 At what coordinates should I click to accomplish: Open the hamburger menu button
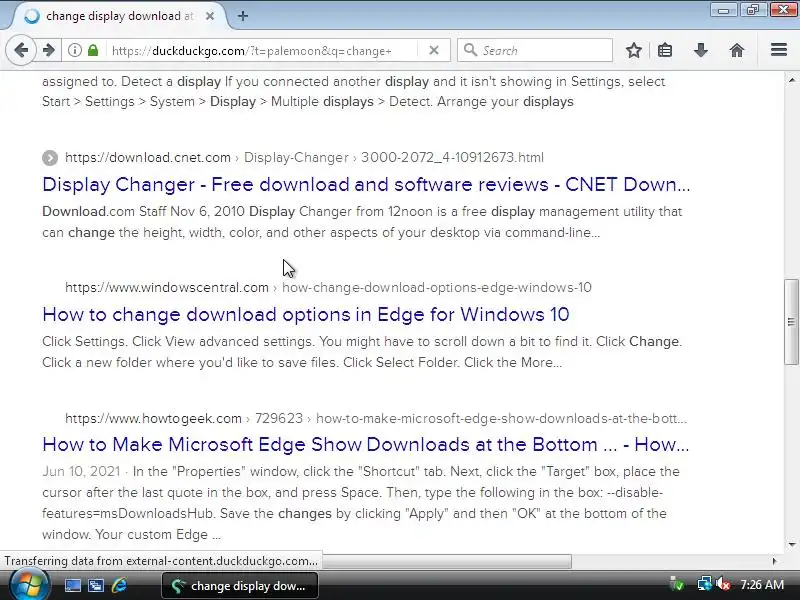779,50
